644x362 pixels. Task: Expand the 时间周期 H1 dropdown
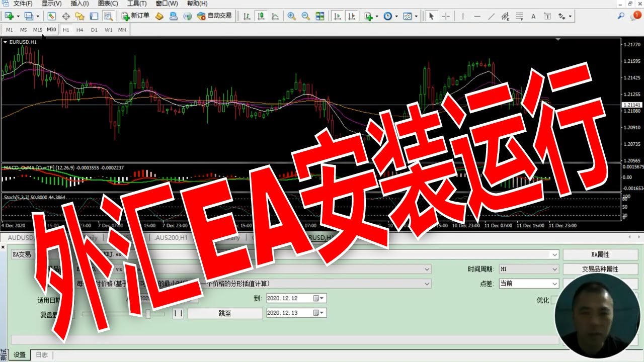(554, 269)
